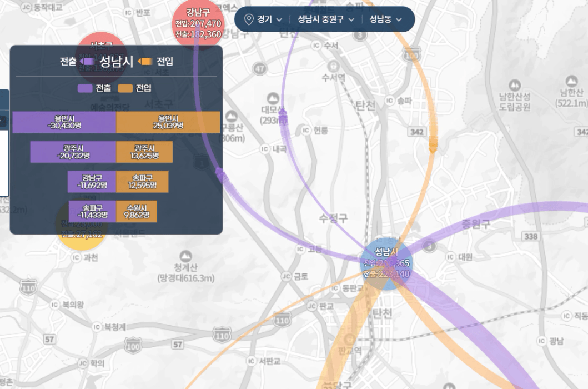Viewport: 588px width, 389px height.
Task: Click the 북청계 IC marker
Action: pyautogui.click(x=97, y=327)
